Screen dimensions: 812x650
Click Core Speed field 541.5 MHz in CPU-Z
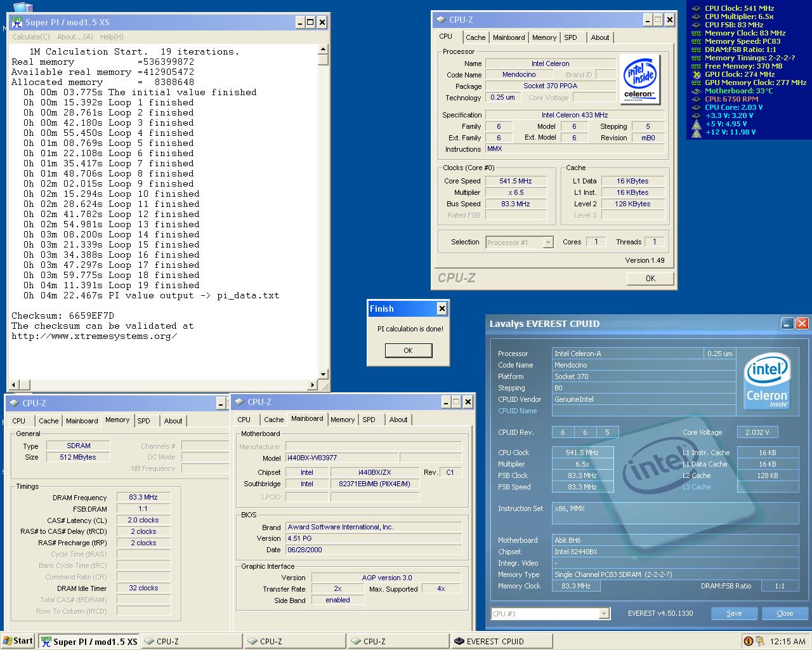[x=515, y=181]
